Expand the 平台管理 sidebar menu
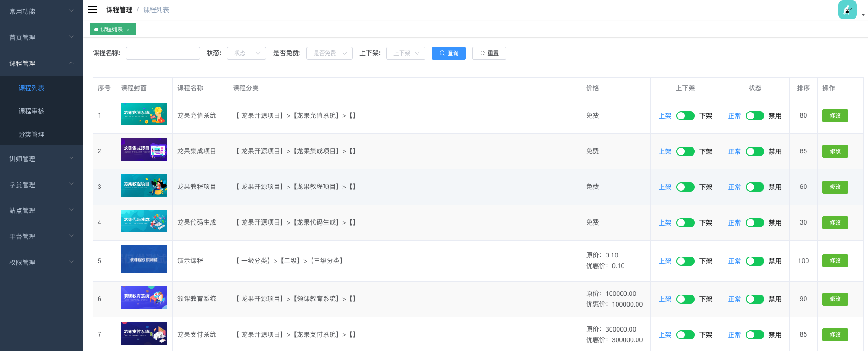This screenshot has height=351, width=868. pyautogui.click(x=42, y=237)
